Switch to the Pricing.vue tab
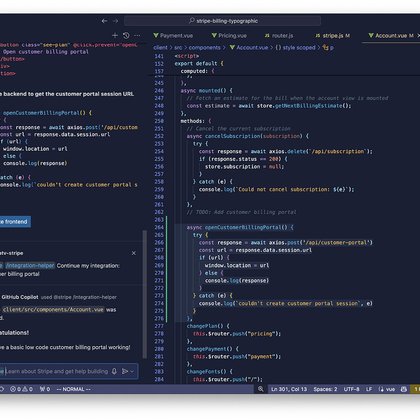420x420 pixels. coord(229,36)
